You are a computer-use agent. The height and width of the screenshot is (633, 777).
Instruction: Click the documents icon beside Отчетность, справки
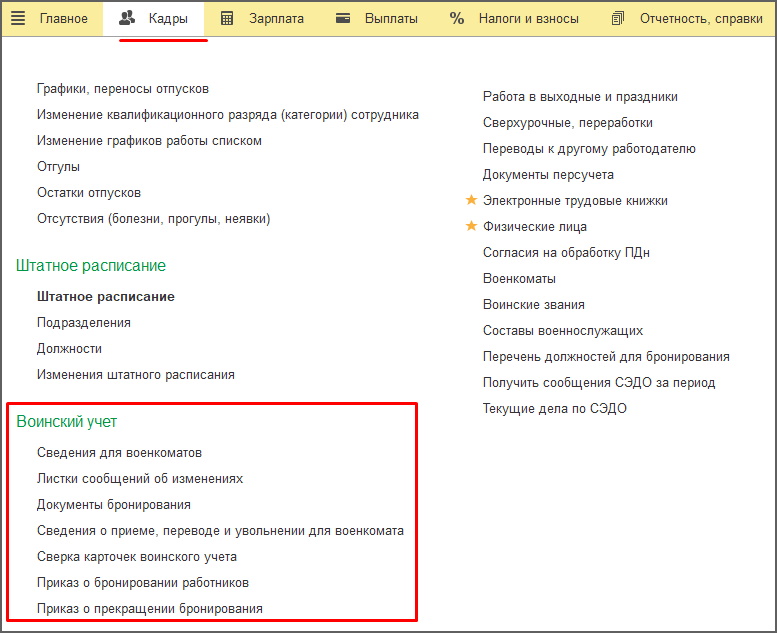click(x=618, y=18)
